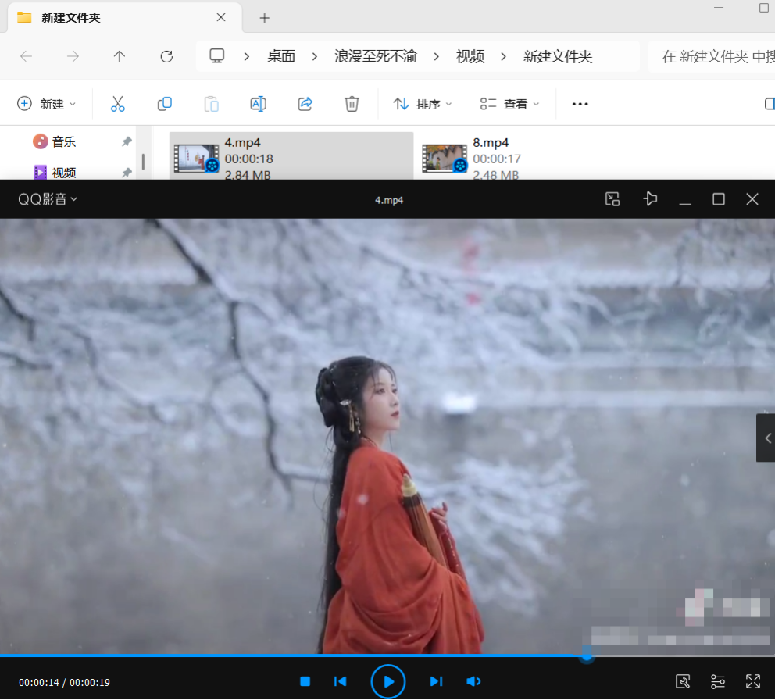
Task: Stop playback in QQ影音
Action: point(305,682)
